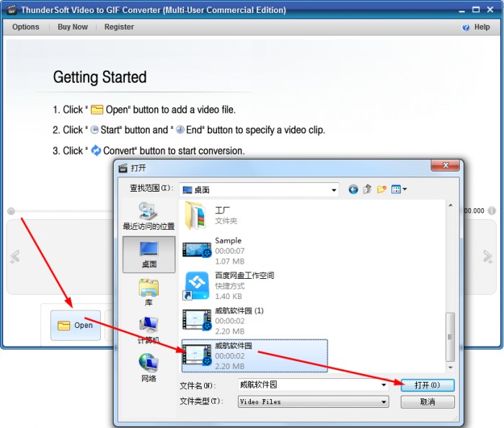Click the 威航软件园 (1) file name text
The image size is (504, 428).
239,311
